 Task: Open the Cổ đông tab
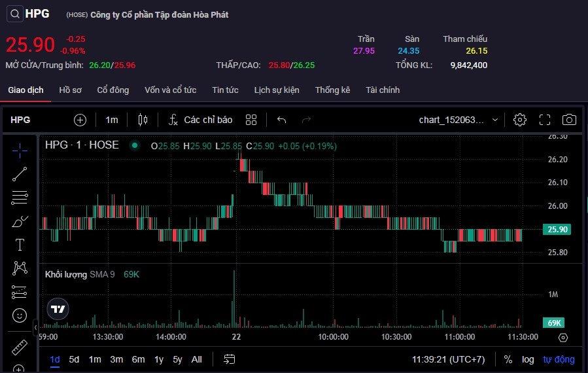tap(113, 90)
